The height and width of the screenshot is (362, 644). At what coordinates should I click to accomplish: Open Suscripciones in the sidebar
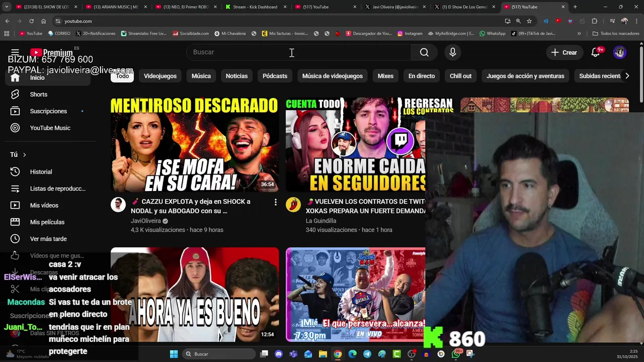click(48, 111)
